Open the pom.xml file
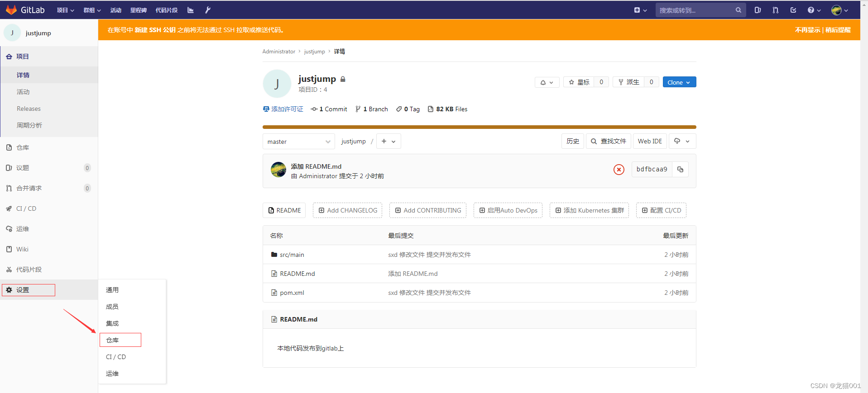This screenshot has width=868, height=393. pyautogui.click(x=292, y=293)
